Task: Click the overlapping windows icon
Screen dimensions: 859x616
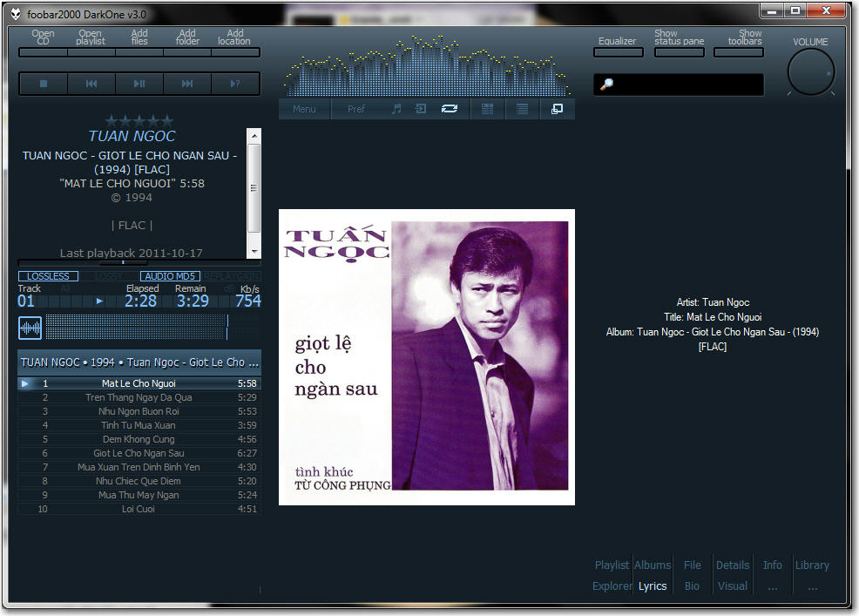Action: point(557,109)
